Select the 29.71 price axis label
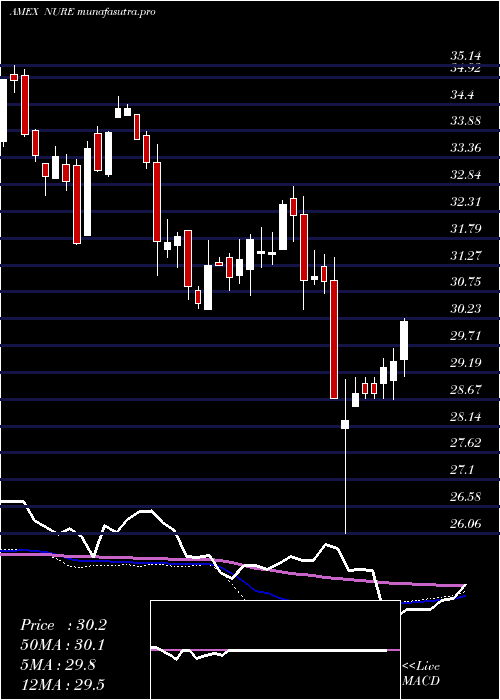Viewport: 500px width, 700px height. pos(466,336)
